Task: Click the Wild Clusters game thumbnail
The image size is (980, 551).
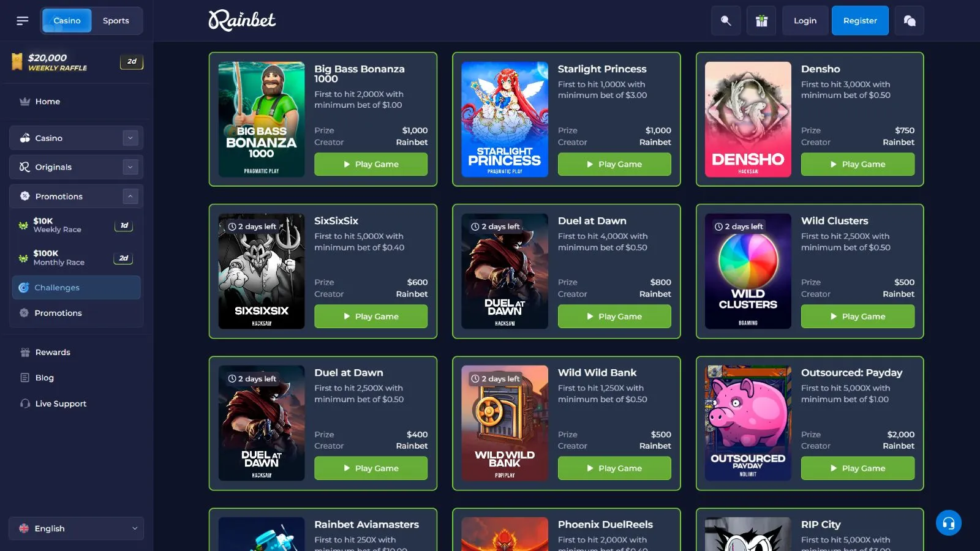Action: click(x=748, y=271)
